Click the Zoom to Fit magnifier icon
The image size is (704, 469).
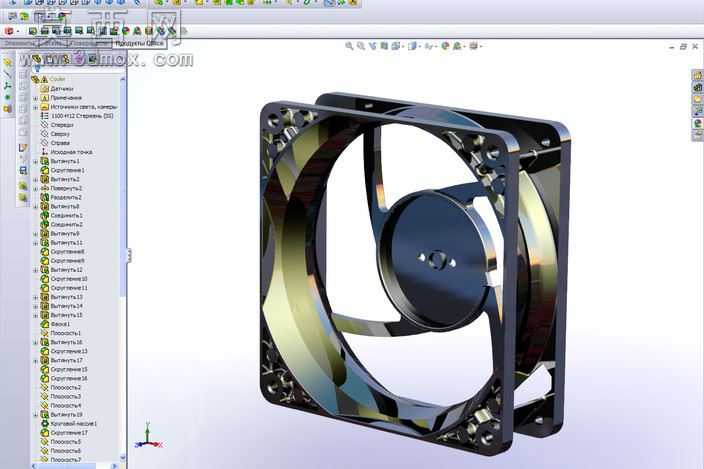tap(349, 46)
